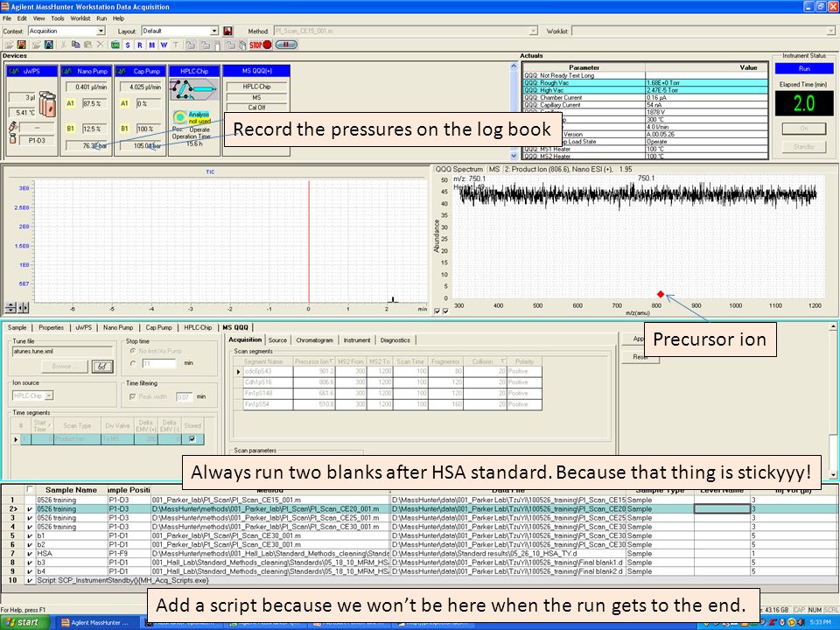Image resolution: width=840 pixels, height=630 pixels.
Task: Open the Ion source HPLC-Chip dropdown
Action: click(x=49, y=395)
